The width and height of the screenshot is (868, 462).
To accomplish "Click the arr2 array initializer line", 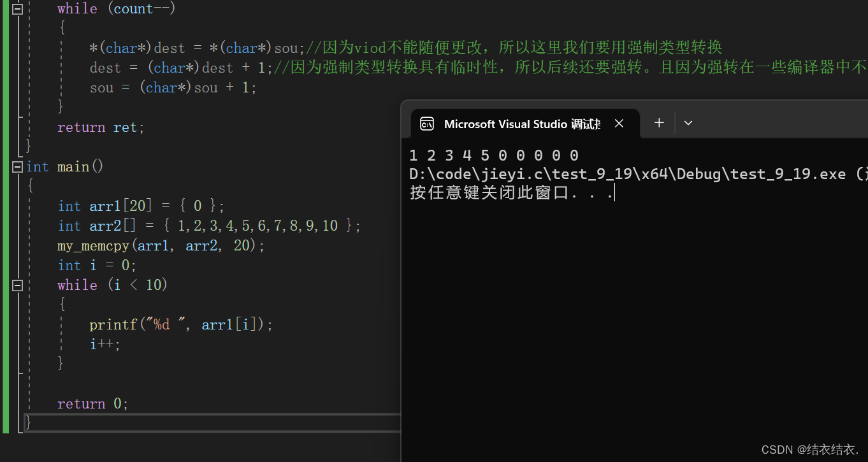I will 210,226.
